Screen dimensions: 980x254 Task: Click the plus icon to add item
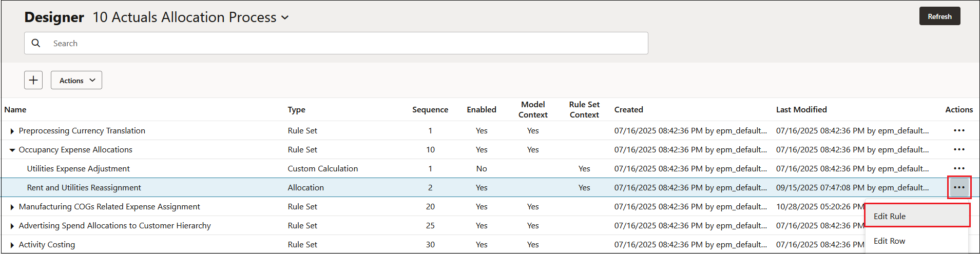point(33,80)
